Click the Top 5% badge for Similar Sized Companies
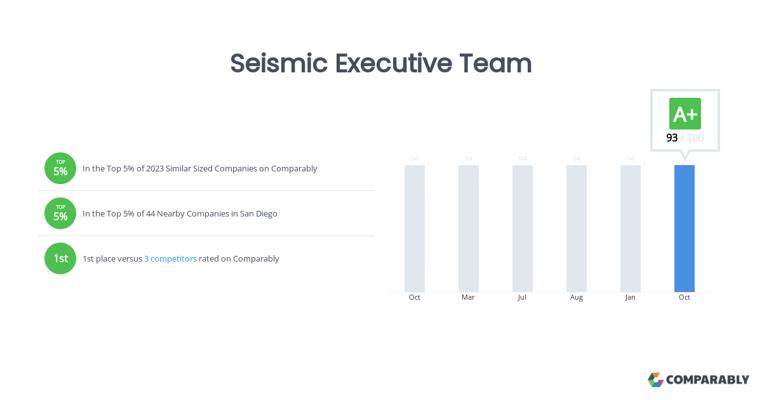 coord(60,168)
